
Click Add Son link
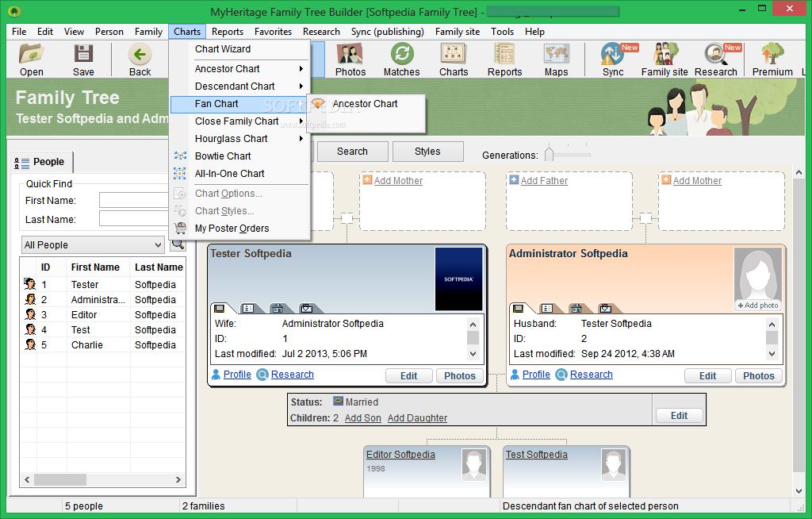[x=362, y=418]
